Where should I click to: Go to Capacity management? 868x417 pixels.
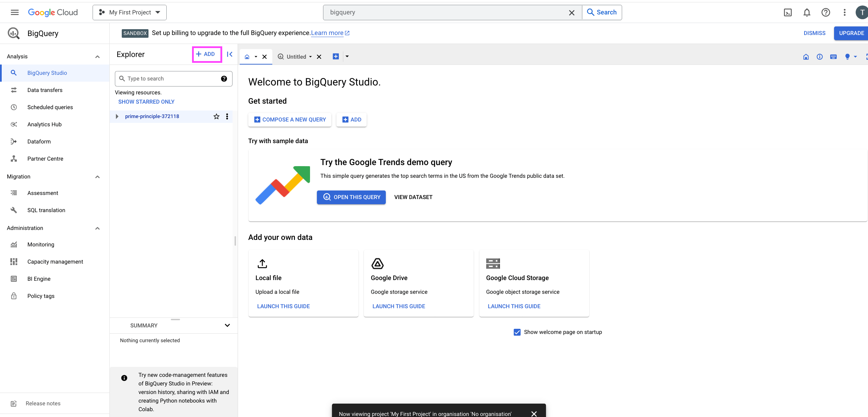(55, 262)
